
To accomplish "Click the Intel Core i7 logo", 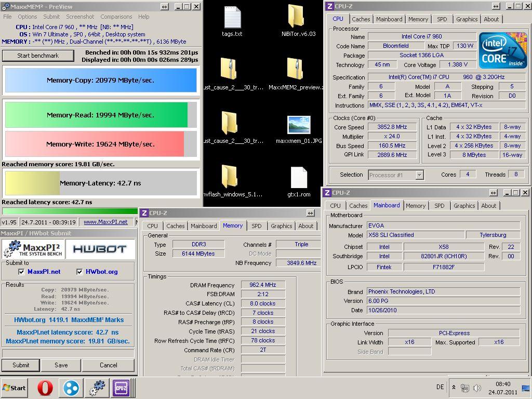I will click(503, 50).
